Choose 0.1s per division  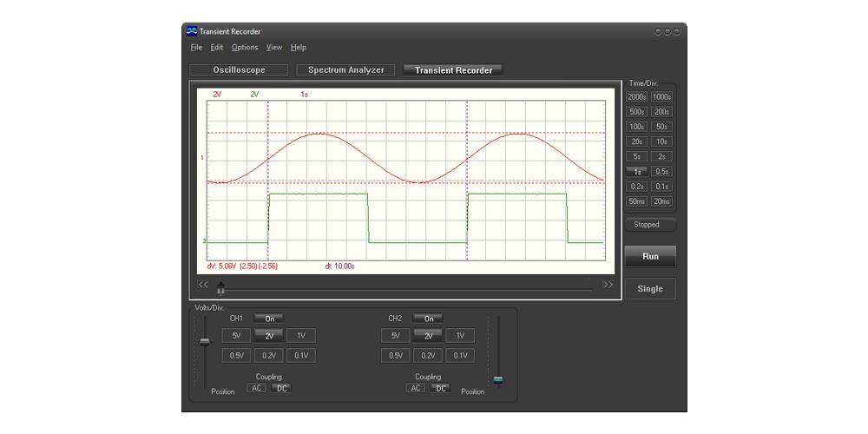tap(661, 187)
